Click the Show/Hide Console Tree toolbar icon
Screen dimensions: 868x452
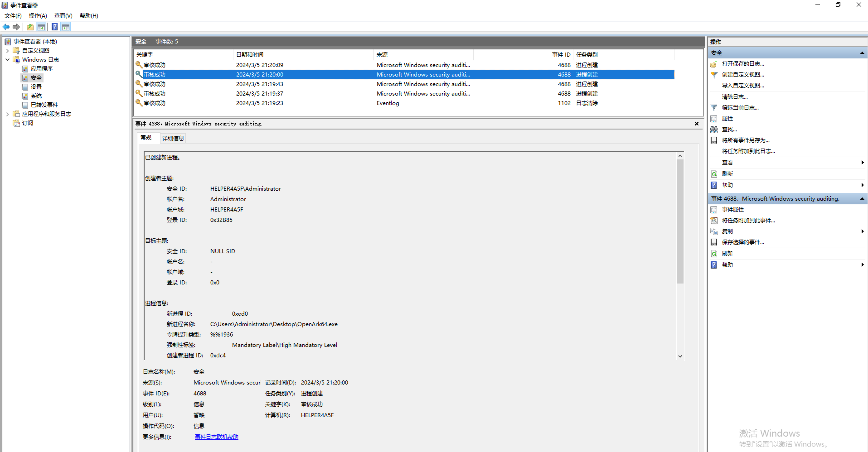click(x=41, y=27)
